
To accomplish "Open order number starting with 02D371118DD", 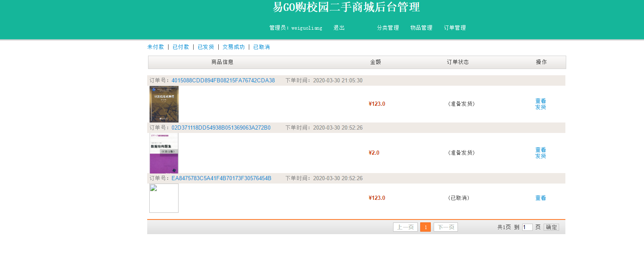I will [x=221, y=128].
